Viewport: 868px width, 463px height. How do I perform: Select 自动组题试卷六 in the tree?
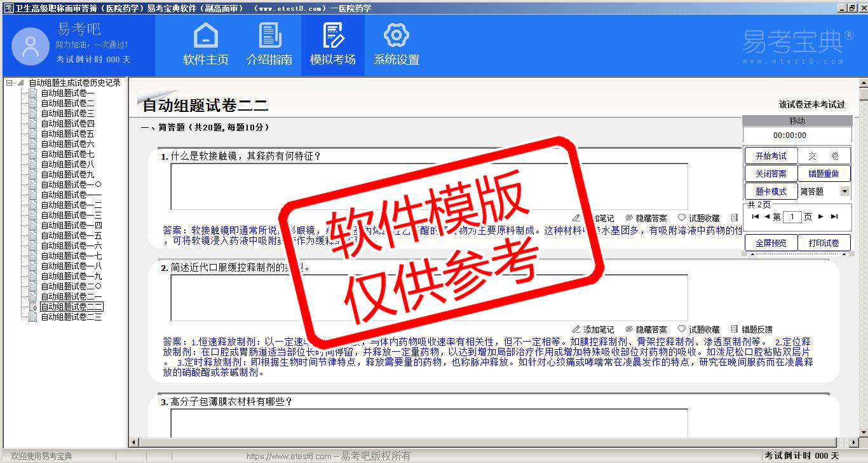coord(68,144)
